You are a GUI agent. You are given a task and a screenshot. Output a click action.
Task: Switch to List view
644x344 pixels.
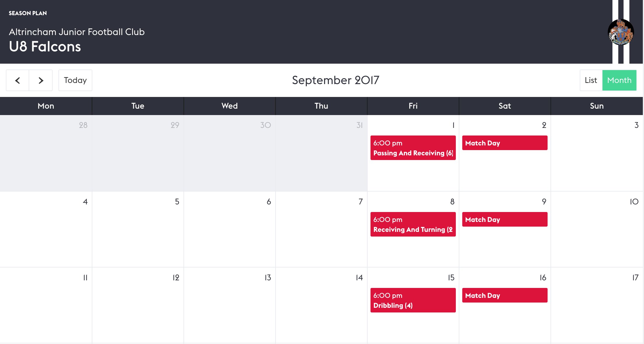[591, 80]
